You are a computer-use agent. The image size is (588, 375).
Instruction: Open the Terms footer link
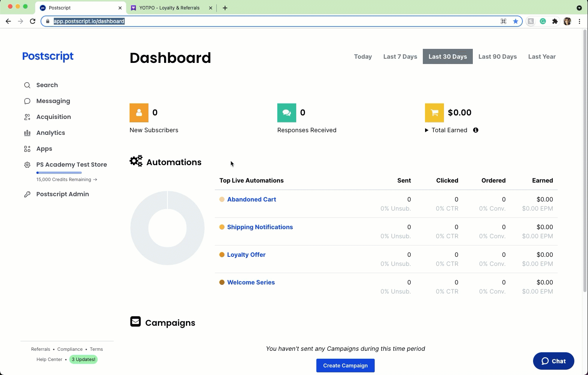pos(96,349)
